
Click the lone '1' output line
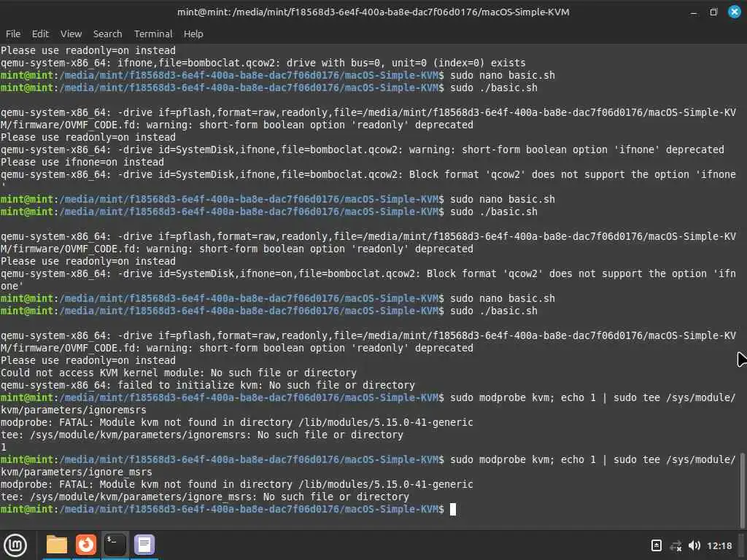(4, 447)
